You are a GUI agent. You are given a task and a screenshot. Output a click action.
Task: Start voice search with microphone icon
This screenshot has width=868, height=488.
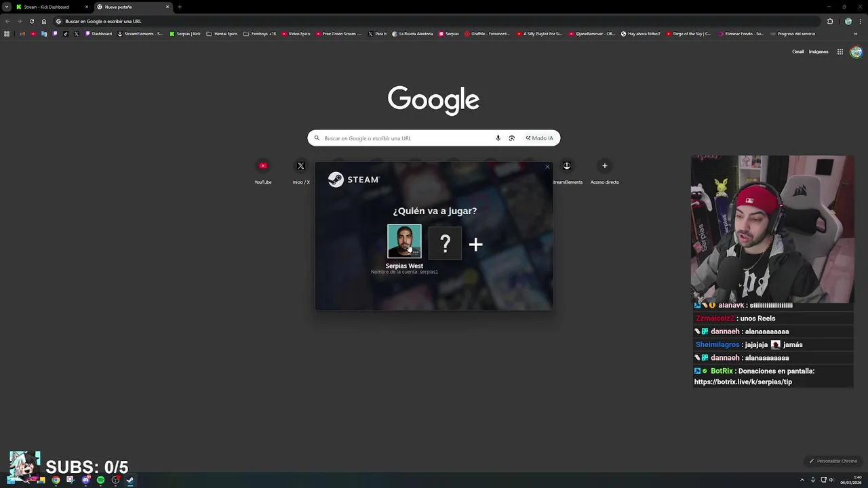tap(498, 138)
